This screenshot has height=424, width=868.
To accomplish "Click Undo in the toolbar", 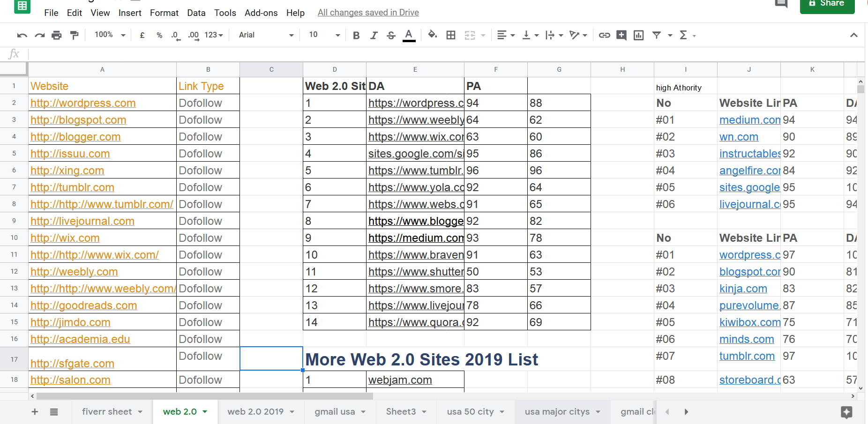I will pos(22,35).
